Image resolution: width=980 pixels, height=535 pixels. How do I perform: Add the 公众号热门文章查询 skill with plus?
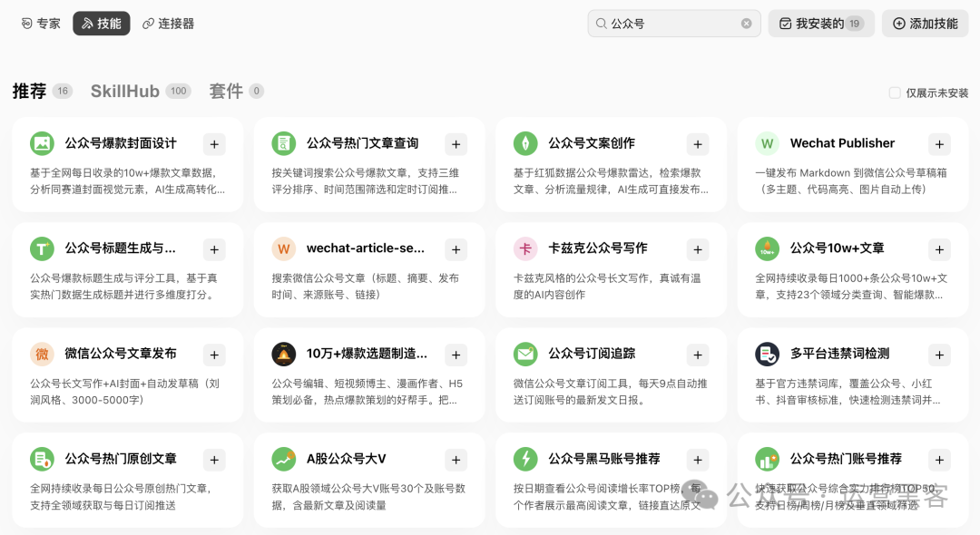coord(456,144)
